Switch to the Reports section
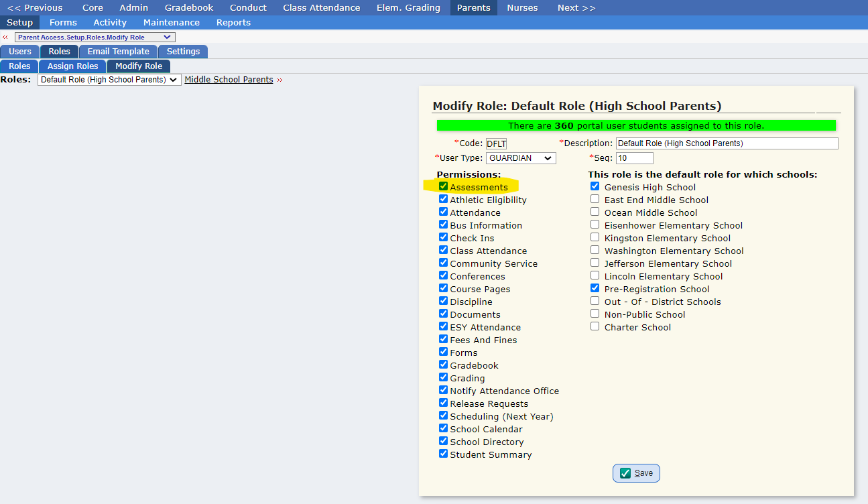This screenshot has height=504, width=868. (x=233, y=22)
